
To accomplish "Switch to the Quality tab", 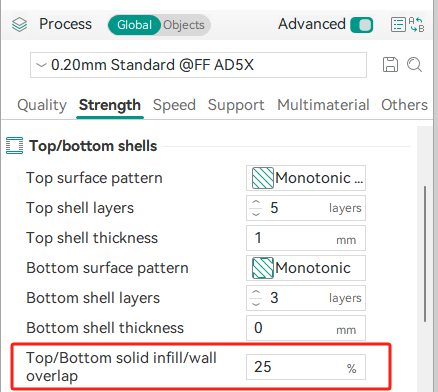I will point(42,105).
